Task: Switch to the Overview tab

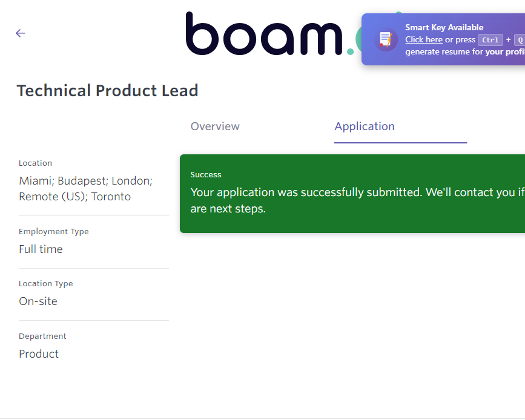Action: click(x=215, y=126)
